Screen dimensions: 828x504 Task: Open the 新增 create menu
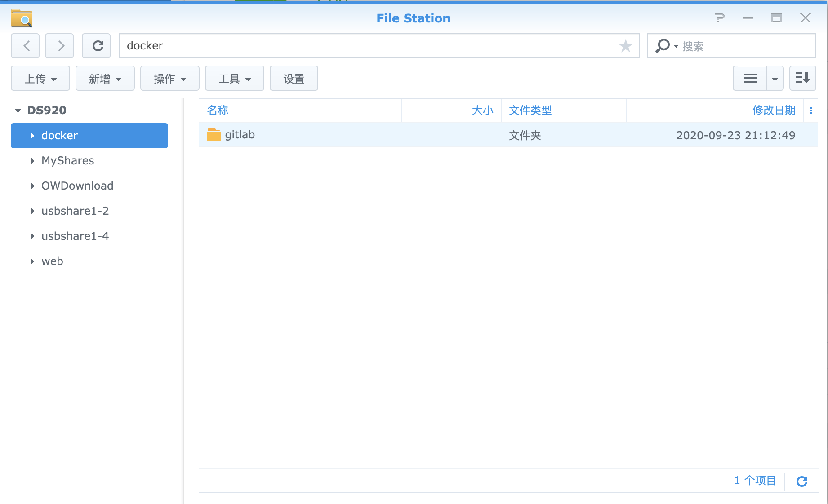[105, 79]
